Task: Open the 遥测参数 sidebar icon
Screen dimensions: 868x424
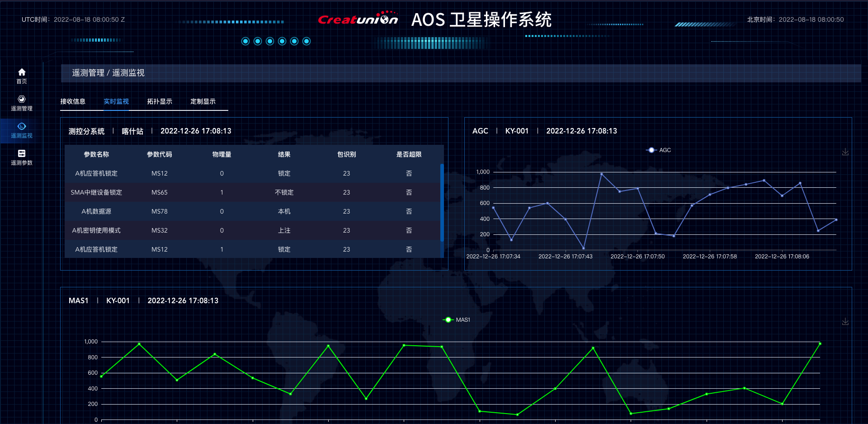Action: coord(22,157)
